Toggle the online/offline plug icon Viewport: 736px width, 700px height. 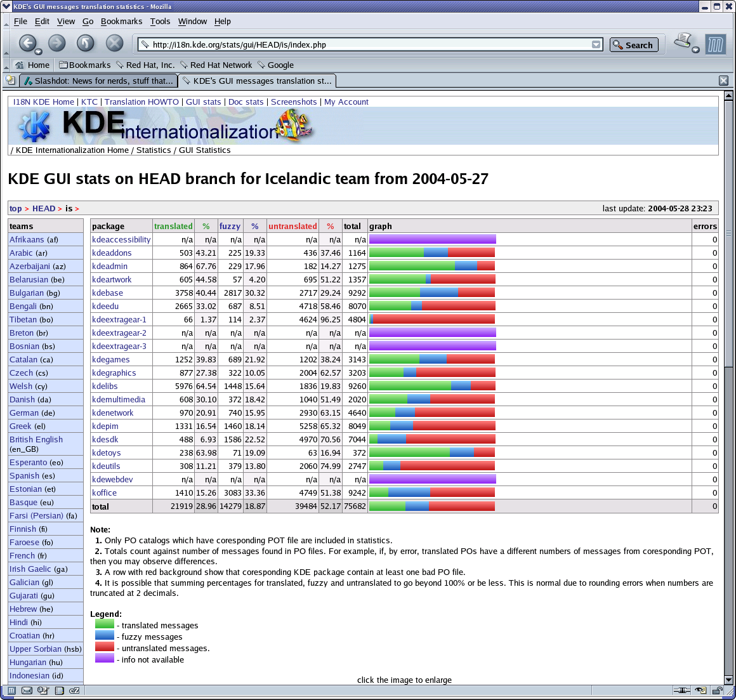(682, 690)
